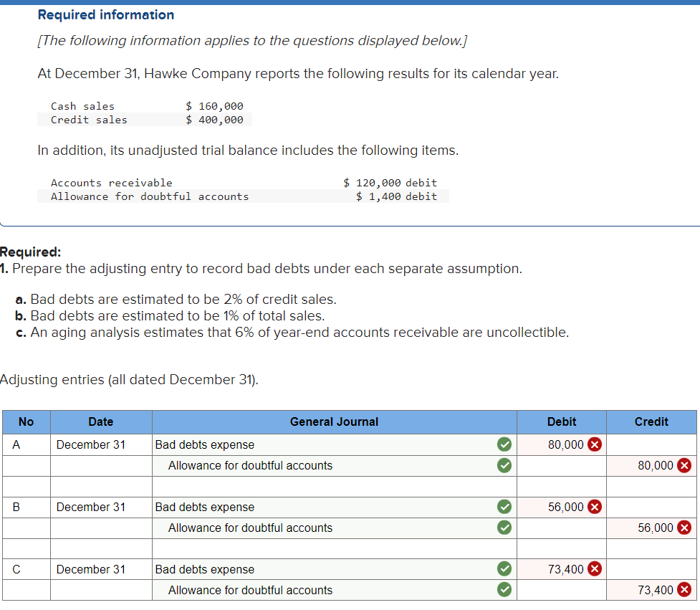Click the Accounts receivable label in trial balance
The width and height of the screenshot is (700, 610).
(x=112, y=183)
